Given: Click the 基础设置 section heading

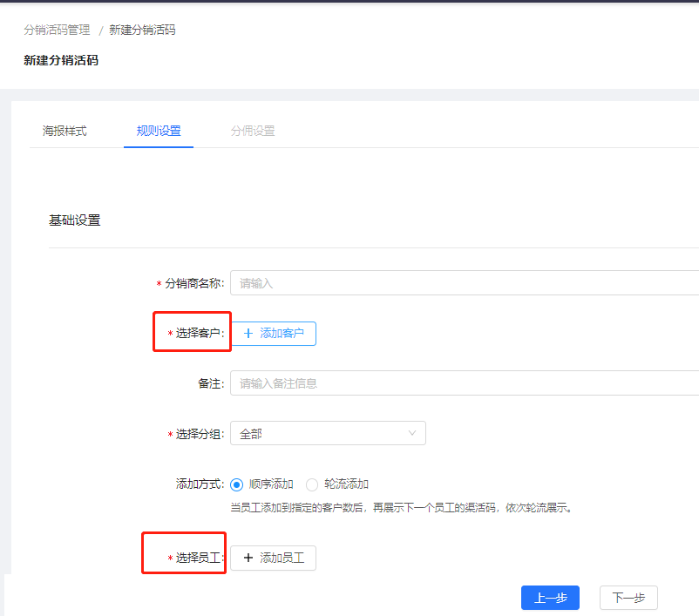Looking at the screenshot, I should [75, 220].
